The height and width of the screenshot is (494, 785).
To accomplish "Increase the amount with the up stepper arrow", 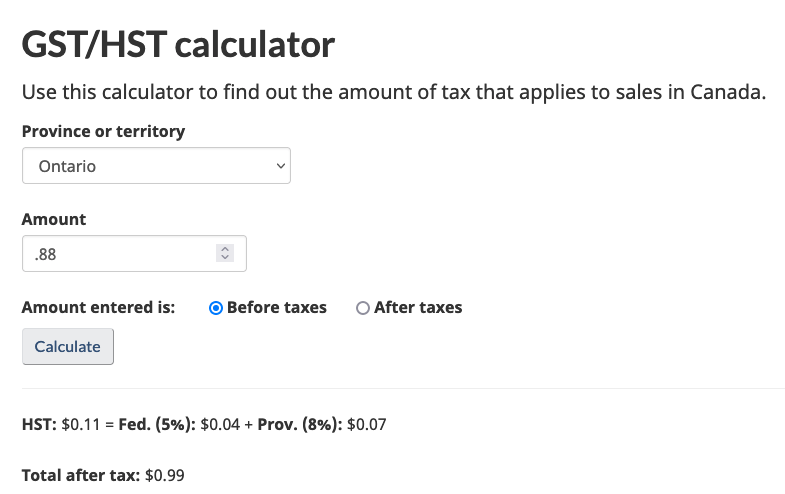I will pos(225,250).
